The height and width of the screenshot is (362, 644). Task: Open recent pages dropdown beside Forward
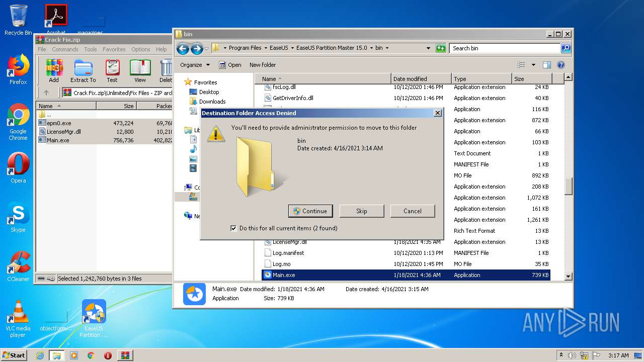click(206, 49)
